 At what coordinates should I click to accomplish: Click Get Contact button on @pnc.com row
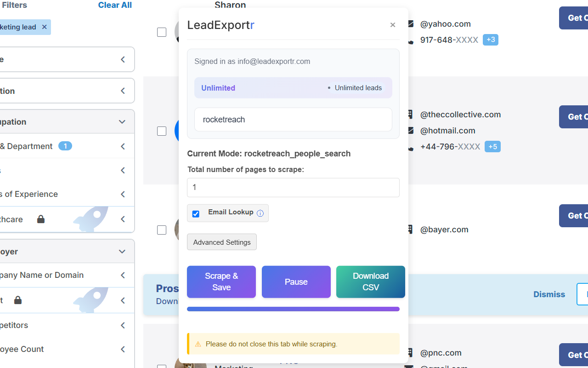[573, 355]
